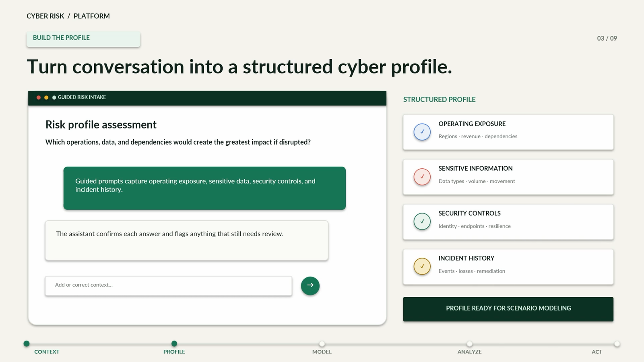The image size is (644, 362).
Task: Open the Security Controls card
Action: pyautogui.click(x=508, y=222)
